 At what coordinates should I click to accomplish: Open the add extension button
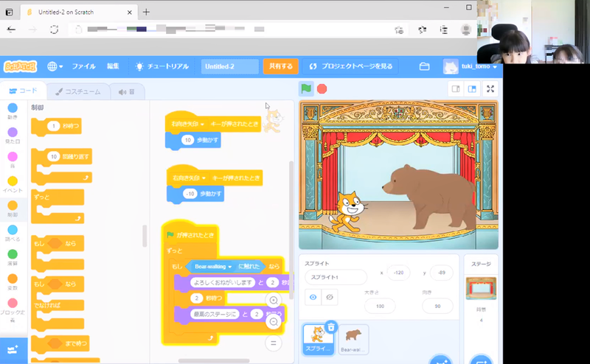coord(13,349)
